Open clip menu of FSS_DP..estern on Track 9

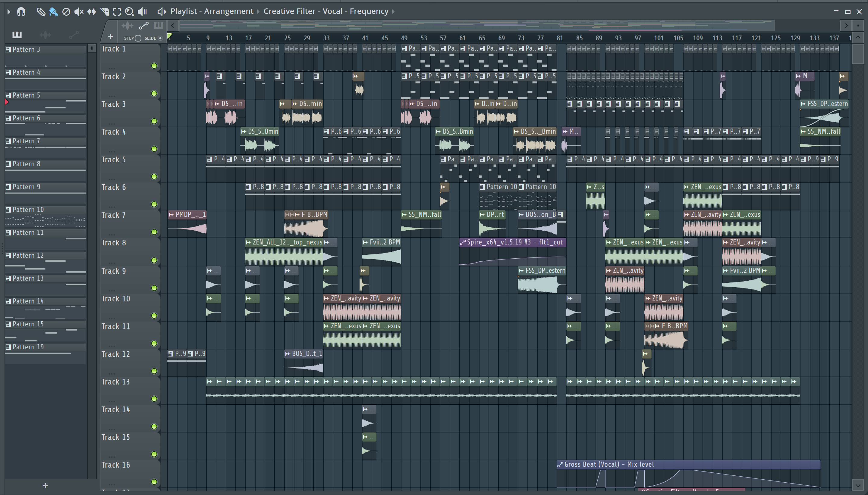(x=521, y=271)
